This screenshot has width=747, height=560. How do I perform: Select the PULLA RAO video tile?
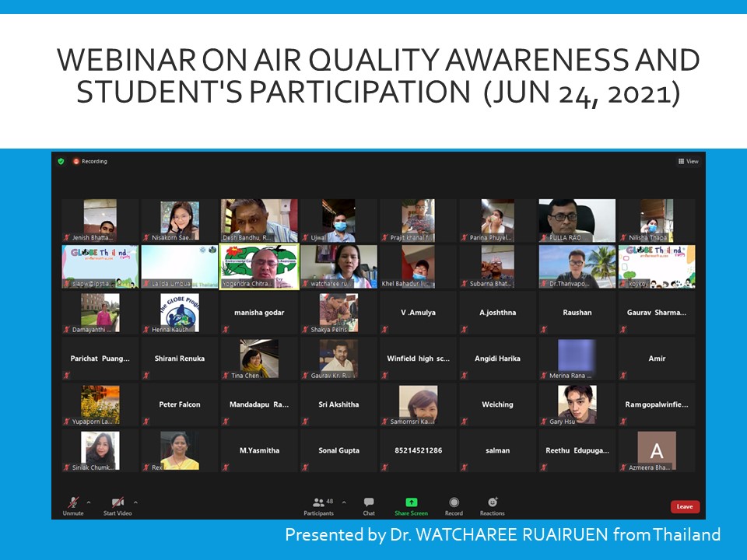[577, 220]
